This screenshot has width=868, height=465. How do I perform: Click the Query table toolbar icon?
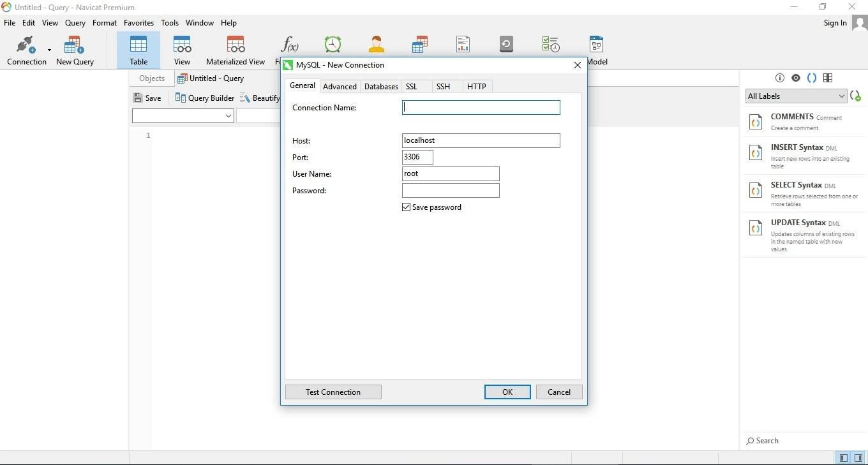click(x=419, y=44)
